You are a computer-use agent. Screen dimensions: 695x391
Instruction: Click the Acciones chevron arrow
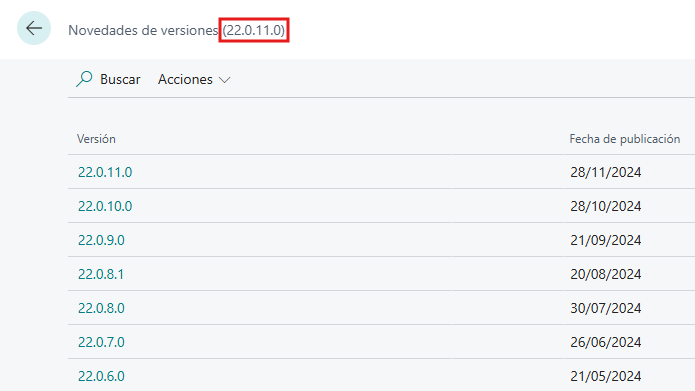(225, 80)
